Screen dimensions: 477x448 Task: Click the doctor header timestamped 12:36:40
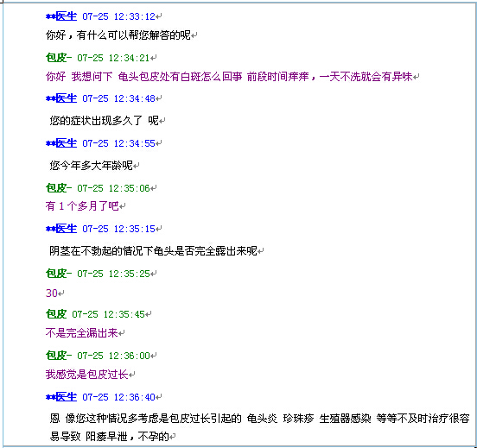[x=101, y=396]
